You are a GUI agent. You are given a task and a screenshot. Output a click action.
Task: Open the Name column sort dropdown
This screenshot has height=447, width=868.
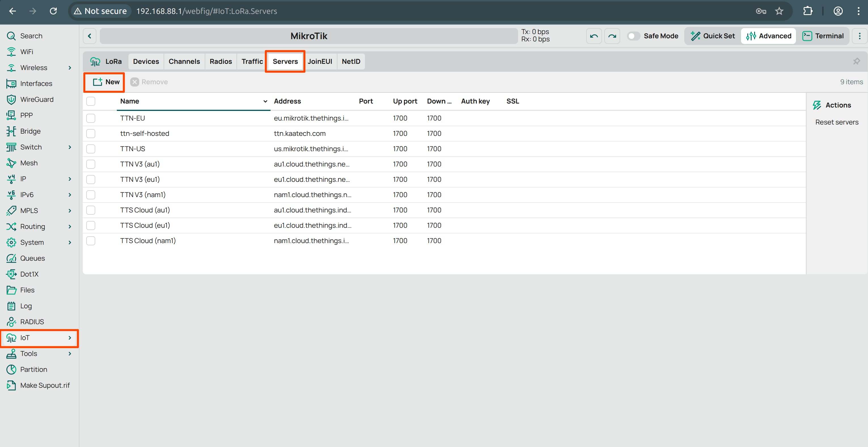pyautogui.click(x=265, y=101)
